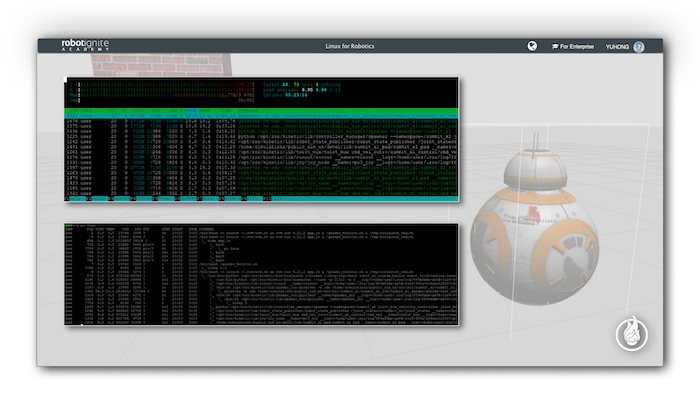Click the Command column header in htop
This screenshot has height=401, width=700.
(248, 110)
